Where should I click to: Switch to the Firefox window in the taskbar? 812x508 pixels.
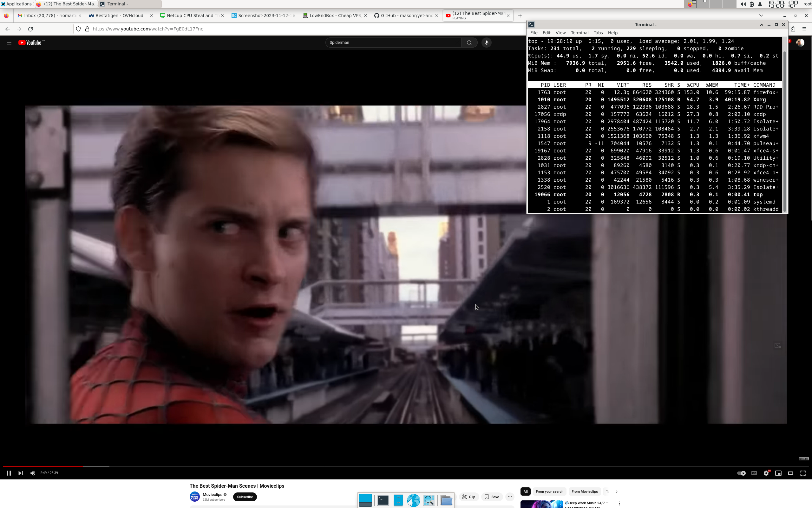(x=66, y=4)
